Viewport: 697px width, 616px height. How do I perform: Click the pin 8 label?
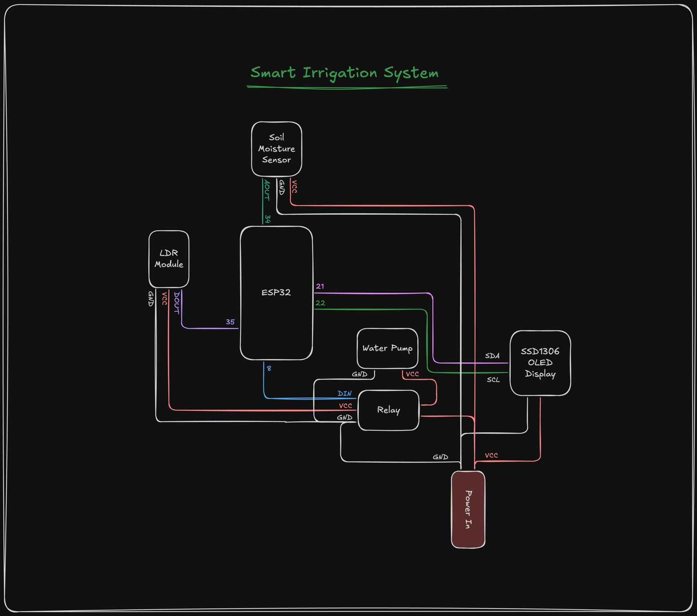click(x=269, y=368)
